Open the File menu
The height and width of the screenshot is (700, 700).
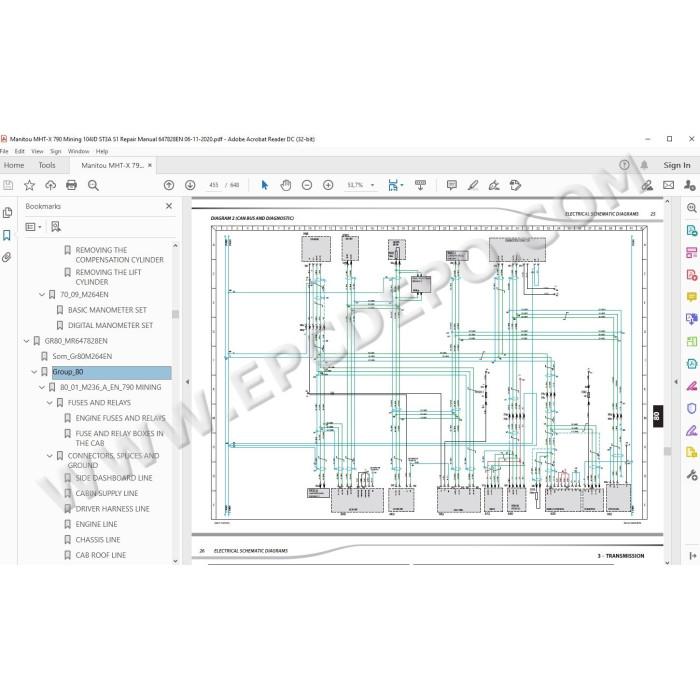(x=4, y=151)
